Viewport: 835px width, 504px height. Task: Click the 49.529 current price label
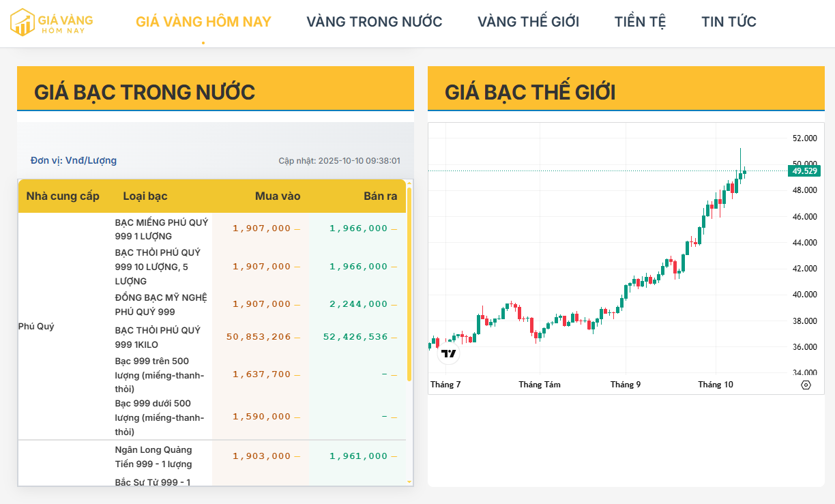tap(805, 171)
